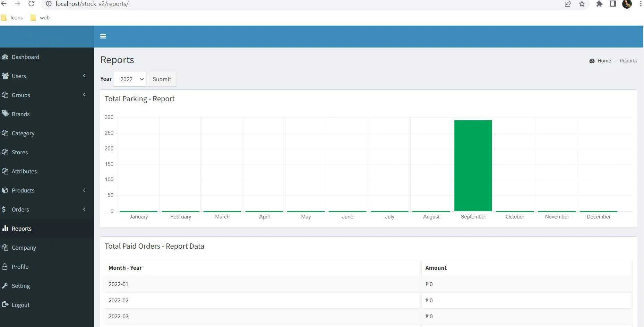
Task: Click the Logout exit icon
Action: [x=5, y=304]
